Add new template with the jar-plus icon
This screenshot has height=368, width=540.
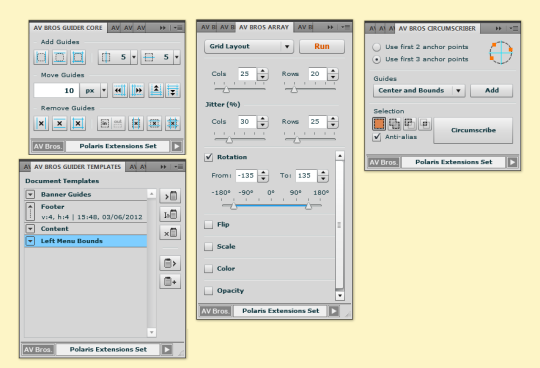170,282
